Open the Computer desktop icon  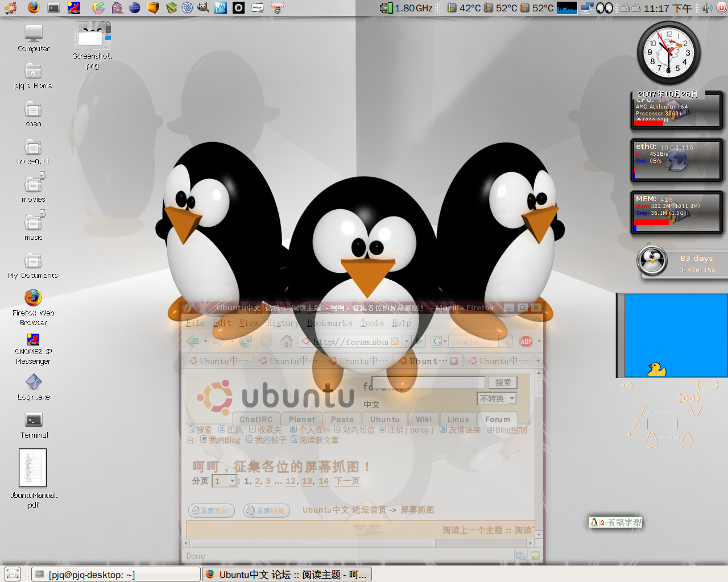click(34, 38)
